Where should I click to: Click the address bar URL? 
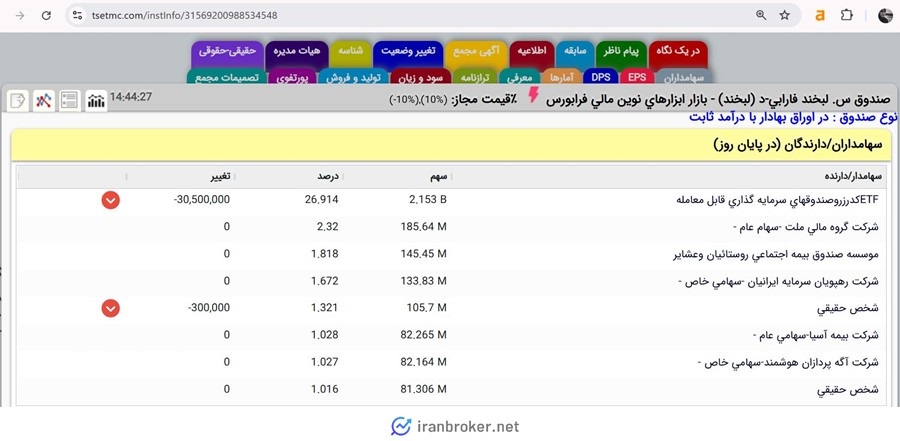pyautogui.click(x=184, y=16)
